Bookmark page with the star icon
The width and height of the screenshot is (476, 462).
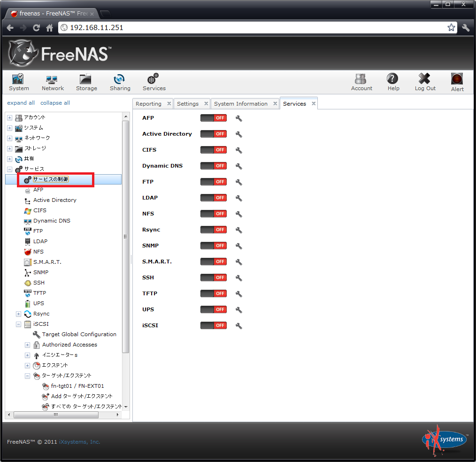click(451, 28)
